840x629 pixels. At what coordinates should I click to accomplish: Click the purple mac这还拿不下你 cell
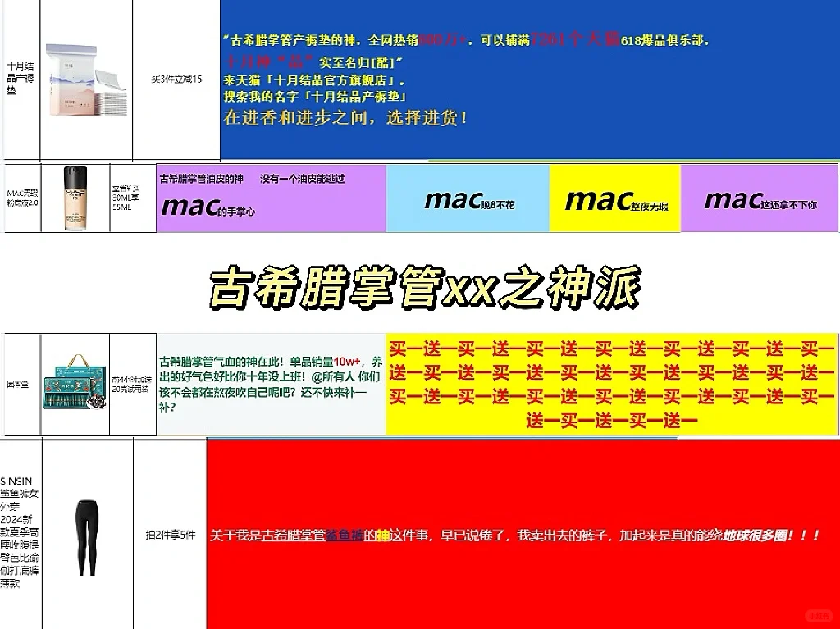(x=760, y=198)
